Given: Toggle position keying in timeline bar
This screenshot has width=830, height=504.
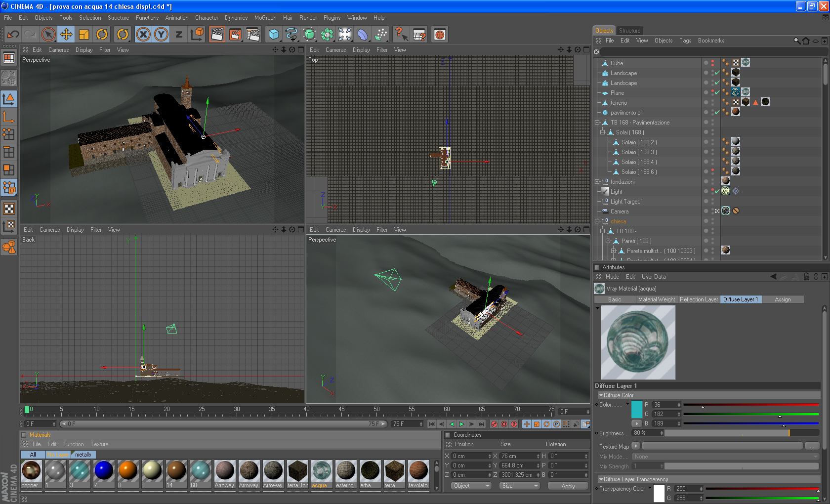Looking at the screenshot, I should (527, 424).
